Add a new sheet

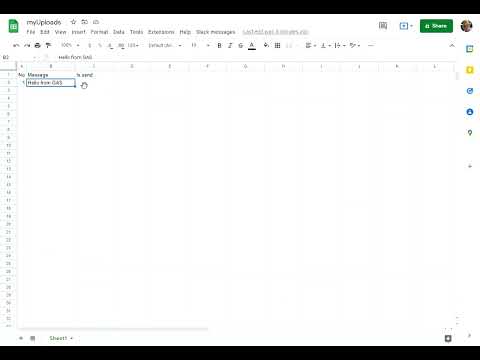(21, 338)
